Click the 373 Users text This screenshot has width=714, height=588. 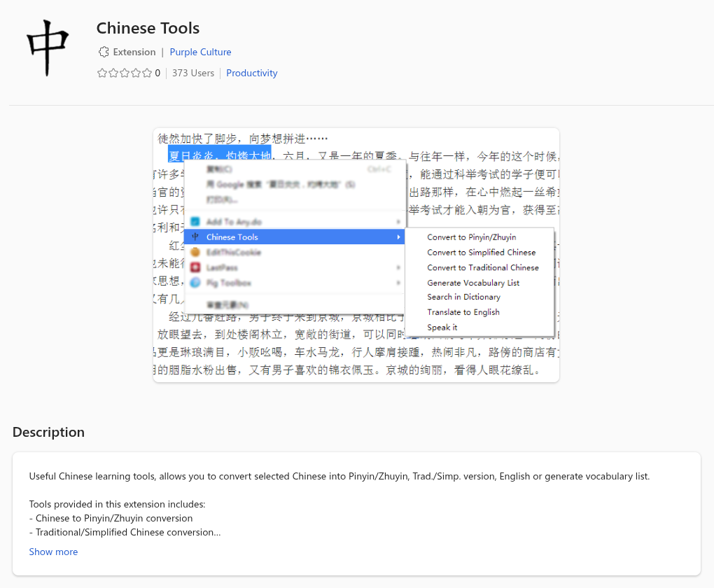pos(193,73)
